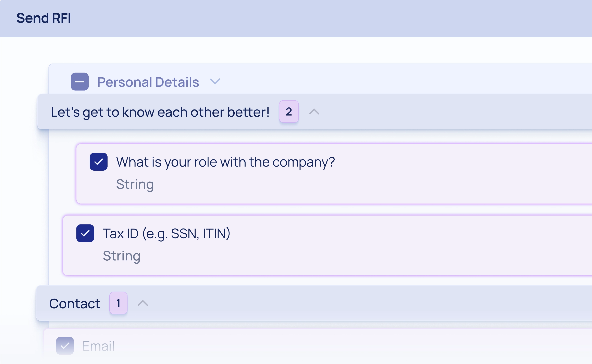Collapse the Contact section chevron
Screen dimensions: 592x364
143,303
